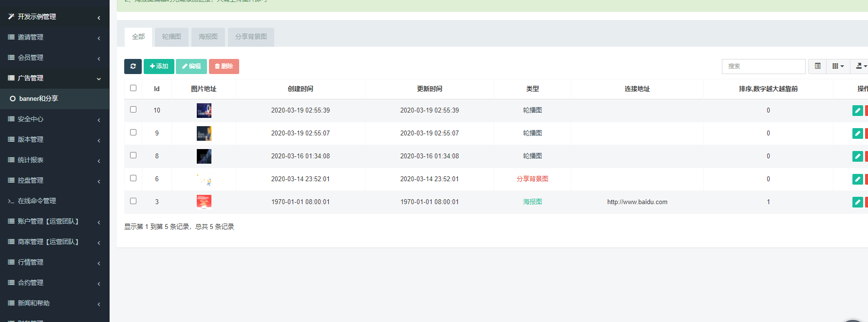Click the green 添加 button
This screenshot has width=868, height=322.
[159, 66]
